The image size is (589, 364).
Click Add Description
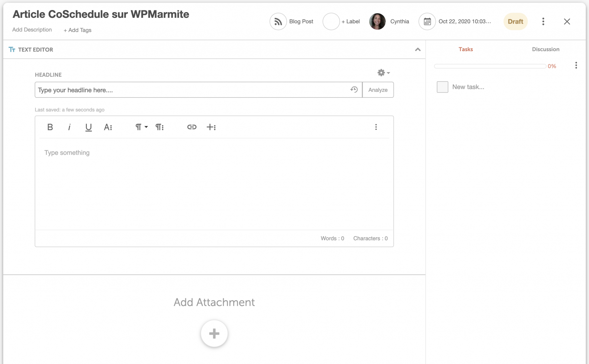coord(32,30)
